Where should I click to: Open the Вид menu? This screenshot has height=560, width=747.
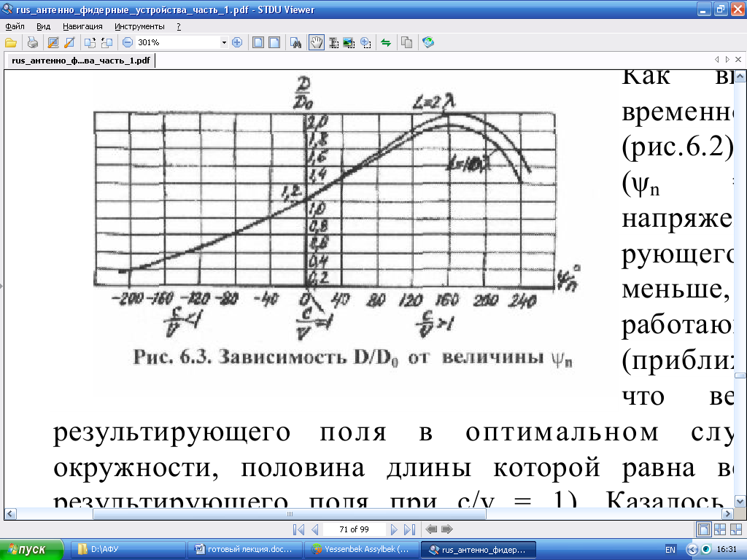click(43, 27)
